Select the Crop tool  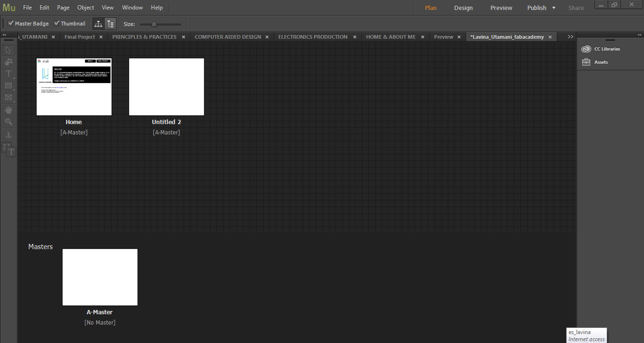8,62
